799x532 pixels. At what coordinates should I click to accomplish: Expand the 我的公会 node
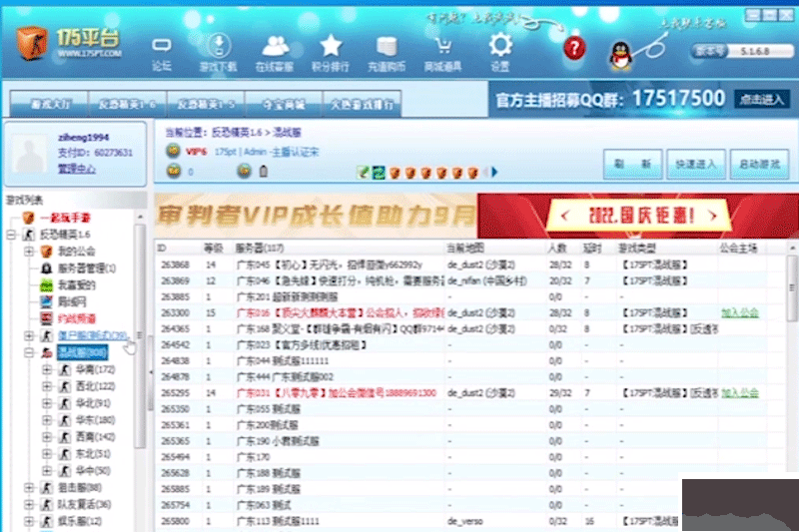pyautogui.click(x=29, y=251)
